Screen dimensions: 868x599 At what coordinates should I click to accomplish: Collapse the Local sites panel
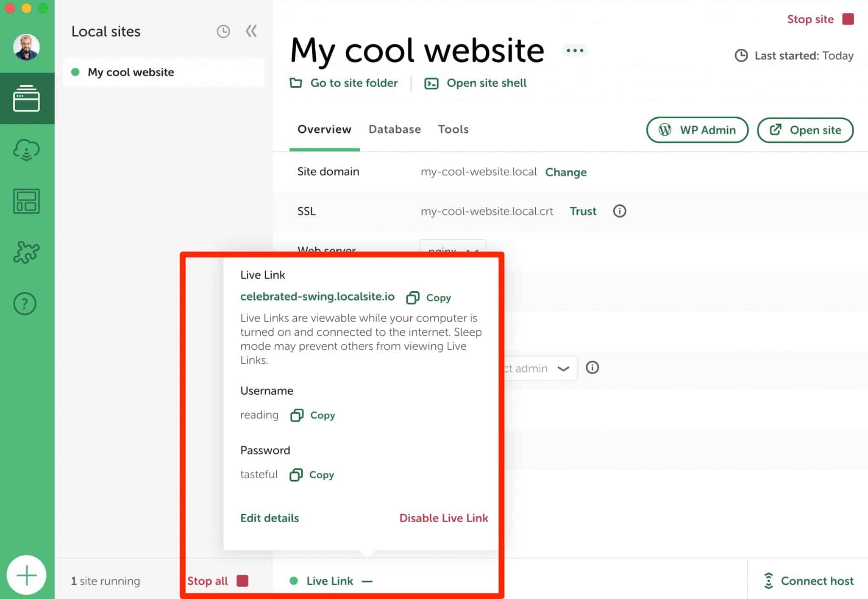pos(251,31)
